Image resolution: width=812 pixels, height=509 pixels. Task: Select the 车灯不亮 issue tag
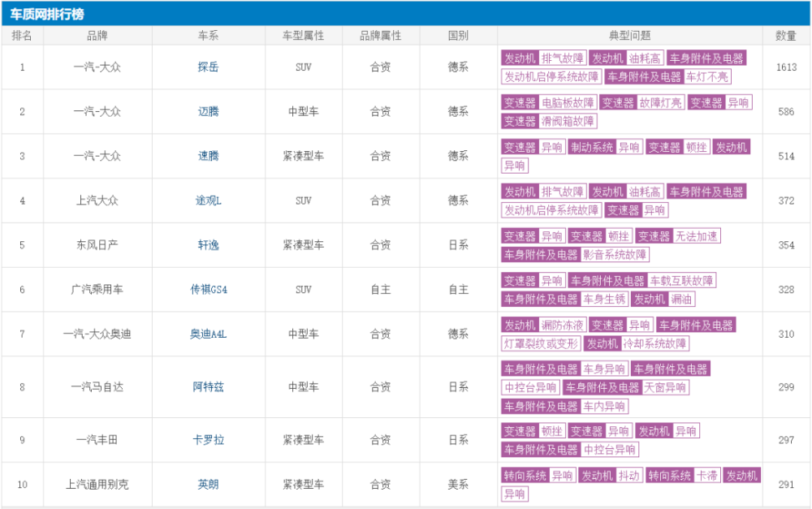click(707, 76)
